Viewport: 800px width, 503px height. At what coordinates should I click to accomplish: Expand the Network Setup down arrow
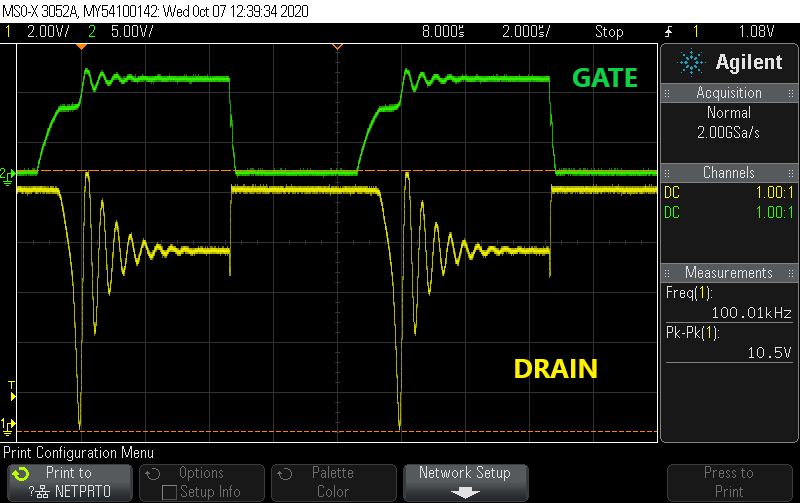[465, 493]
